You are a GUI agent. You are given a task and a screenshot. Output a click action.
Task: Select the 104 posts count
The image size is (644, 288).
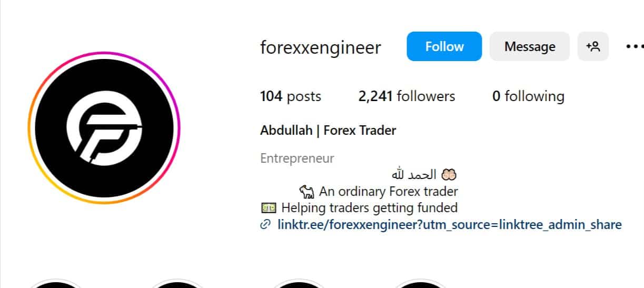(291, 96)
